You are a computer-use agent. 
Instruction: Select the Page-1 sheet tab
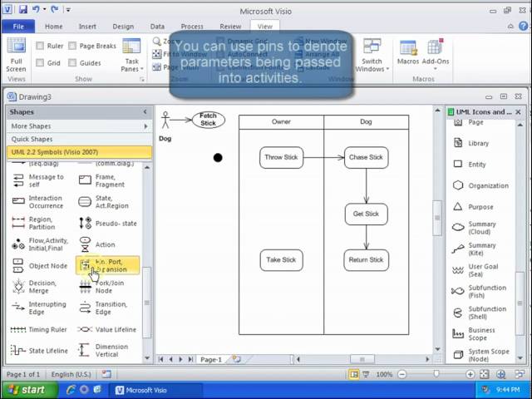211,359
